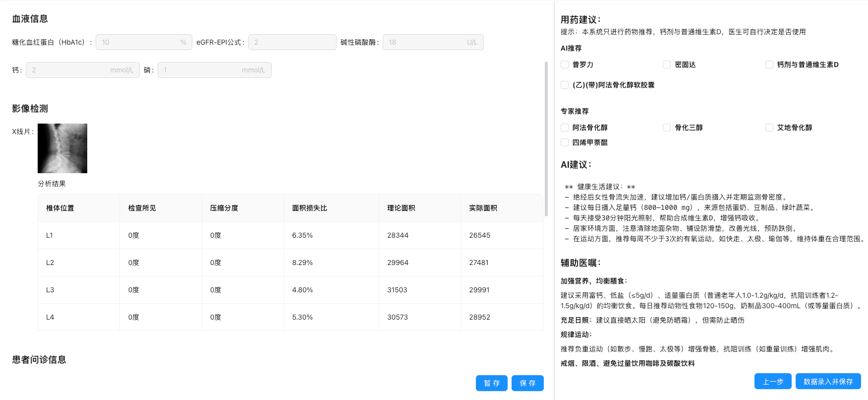Check the 艾地骨化醇 option
The width and height of the screenshot is (868, 400).
tap(769, 128)
